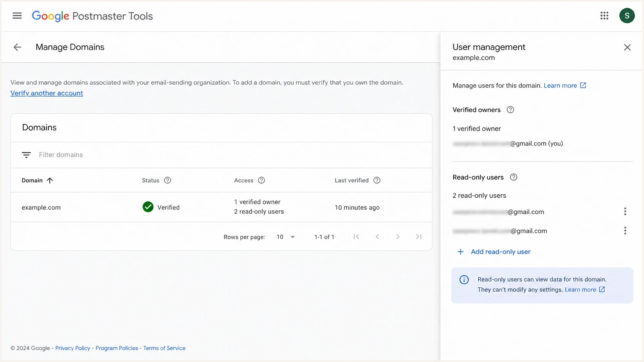This screenshot has width=644, height=362.
Task: Open options menu for second read-only user
Action: [625, 230]
